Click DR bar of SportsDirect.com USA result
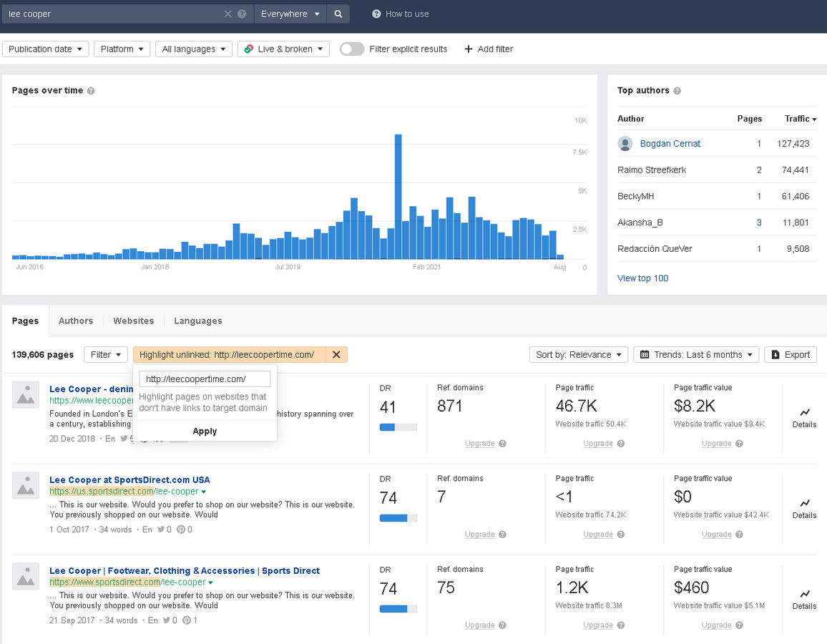Screen dimensions: 827x644 (398, 518)
